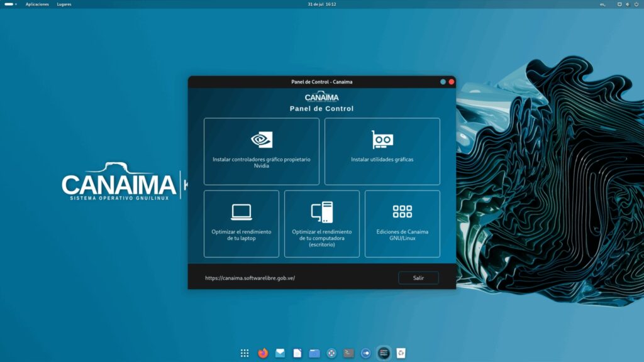
Task: Open the keyboard layout indicator
Action: click(602, 4)
